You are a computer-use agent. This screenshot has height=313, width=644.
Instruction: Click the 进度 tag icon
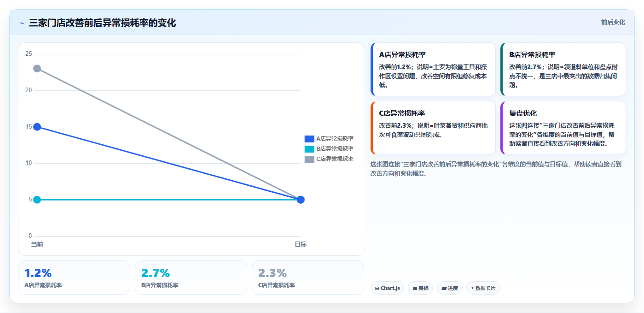pyautogui.click(x=444, y=289)
